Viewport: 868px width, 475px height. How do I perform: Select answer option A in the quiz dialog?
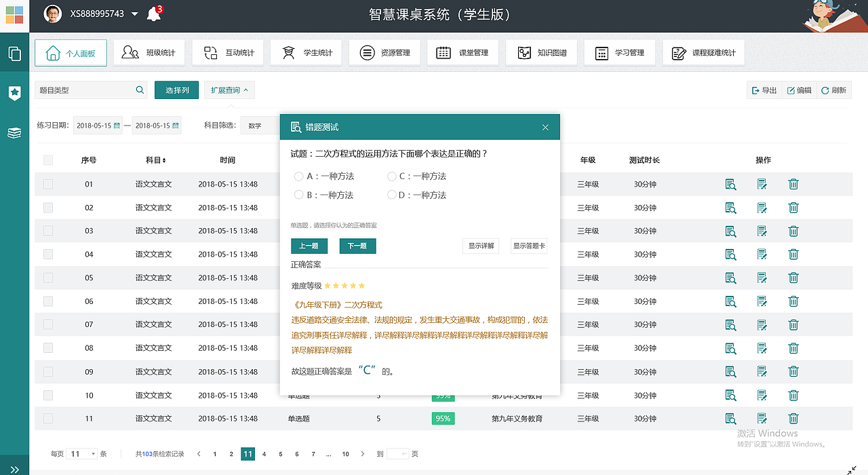(298, 176)
